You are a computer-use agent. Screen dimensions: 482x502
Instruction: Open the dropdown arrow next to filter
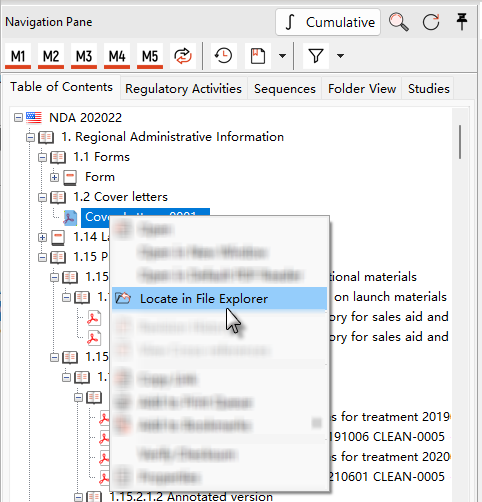[340, 56]
